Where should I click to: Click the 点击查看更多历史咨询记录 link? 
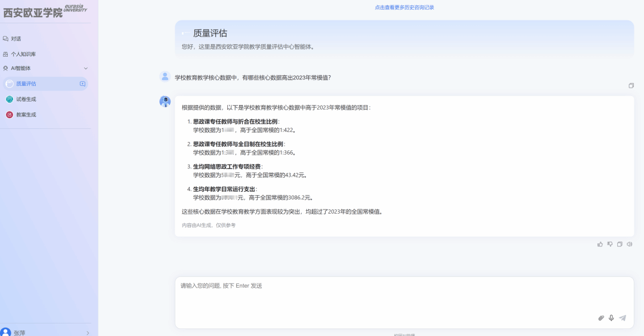click(404, 7)
